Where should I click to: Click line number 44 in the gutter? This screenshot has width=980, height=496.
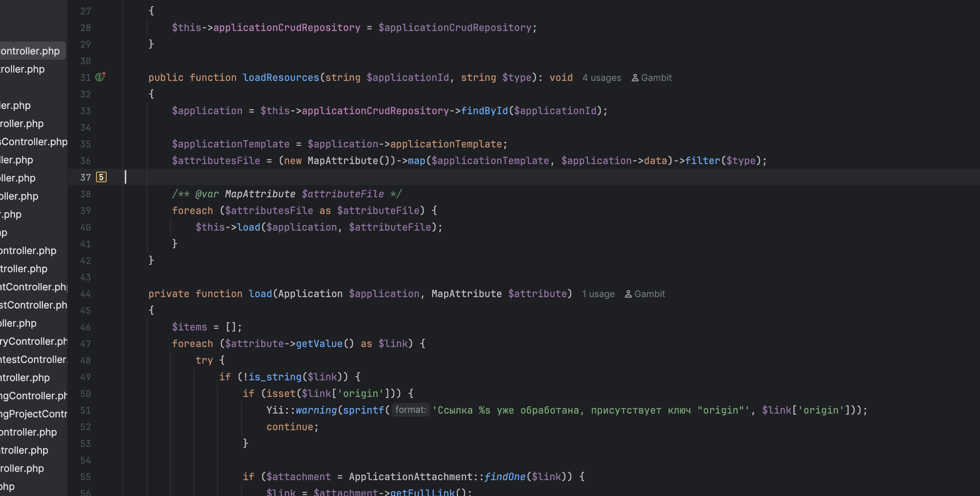tap(85, 294)
